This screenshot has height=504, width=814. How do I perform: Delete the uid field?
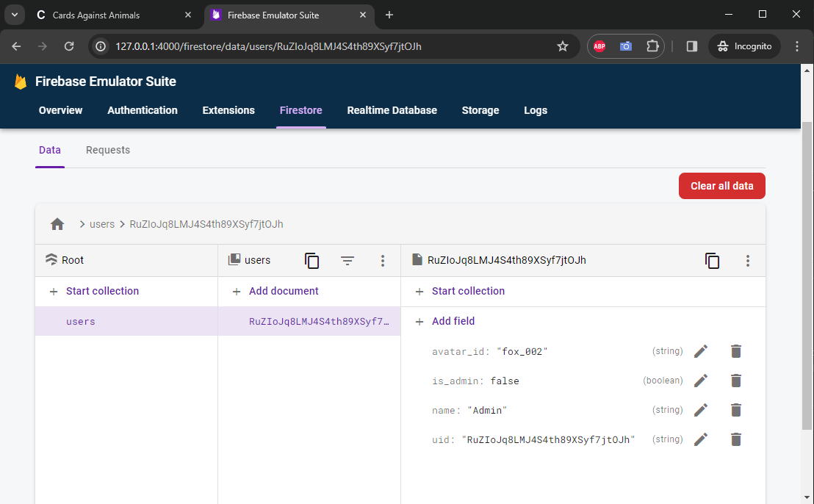coord(736,439)
